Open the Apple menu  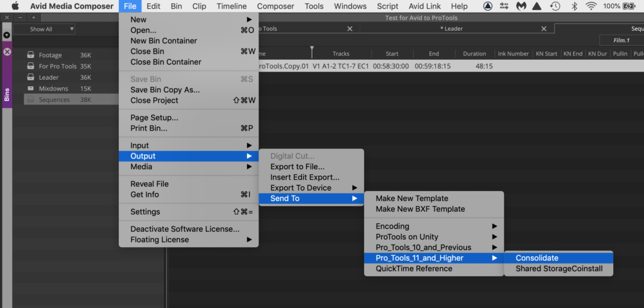[x=15, y=6]
